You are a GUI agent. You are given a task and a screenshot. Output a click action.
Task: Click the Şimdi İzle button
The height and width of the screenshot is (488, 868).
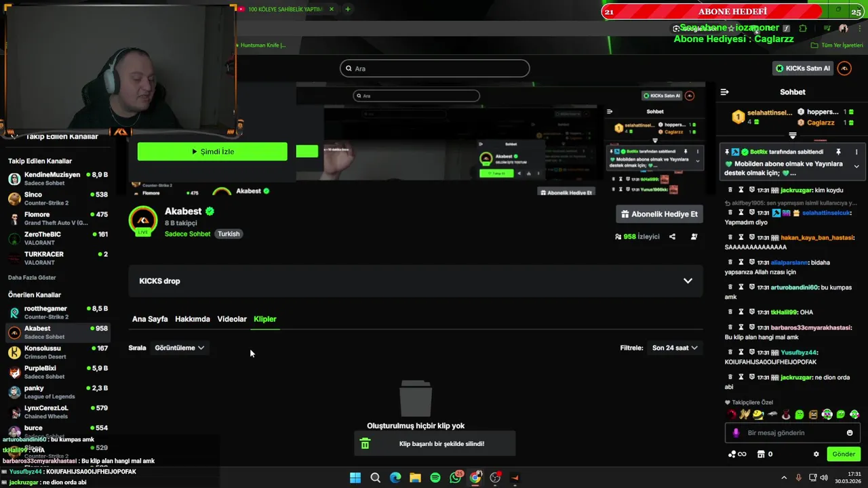point(212,152)
